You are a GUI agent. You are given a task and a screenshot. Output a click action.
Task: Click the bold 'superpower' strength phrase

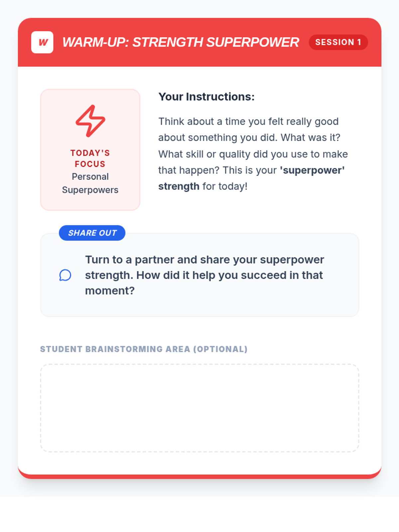[312, 170]
